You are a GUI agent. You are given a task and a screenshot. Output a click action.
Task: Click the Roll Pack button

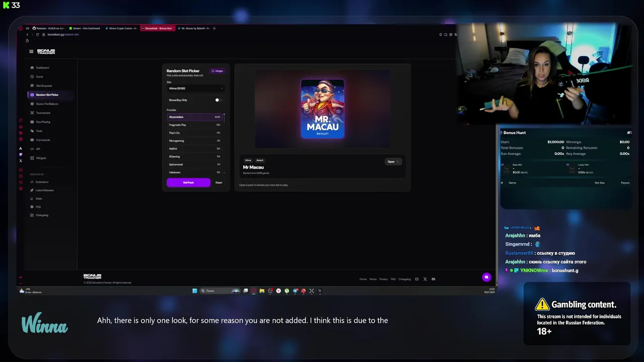(x=189, y=183)
